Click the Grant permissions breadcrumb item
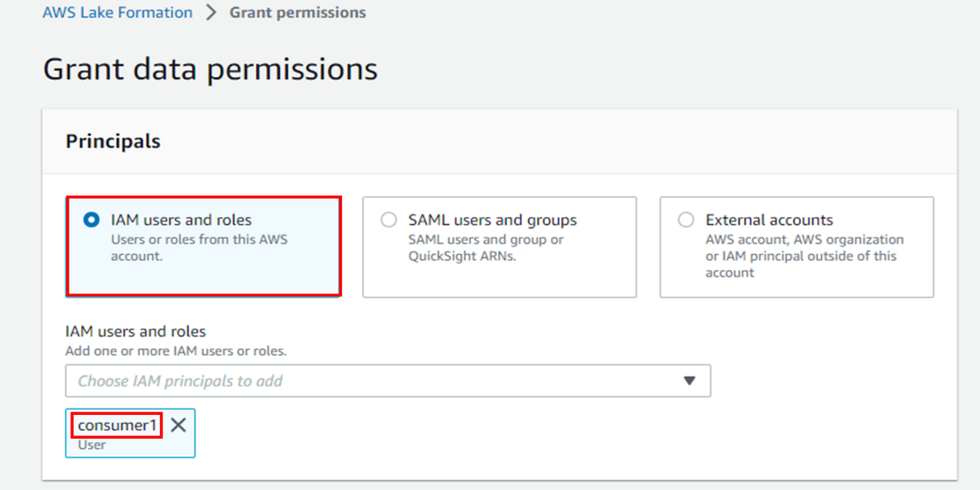The image size is (980, 490). 297,12
